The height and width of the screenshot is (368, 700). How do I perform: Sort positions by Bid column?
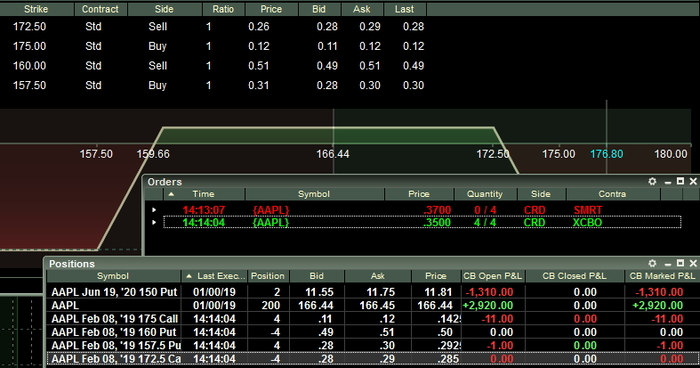(x=317, y=276)
